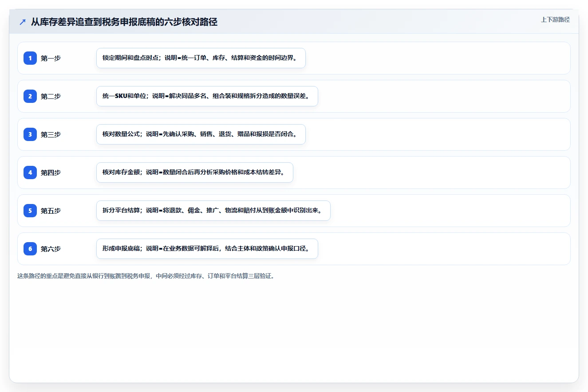Select the 拆分平台结算 description box
The width and height of the screenshot is (588, 392).
point(213,211)
